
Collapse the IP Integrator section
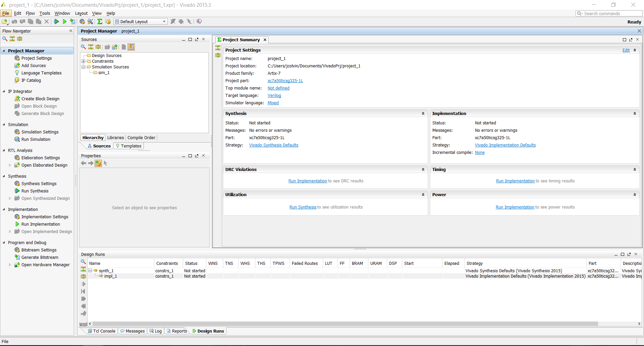pos(4,92)
